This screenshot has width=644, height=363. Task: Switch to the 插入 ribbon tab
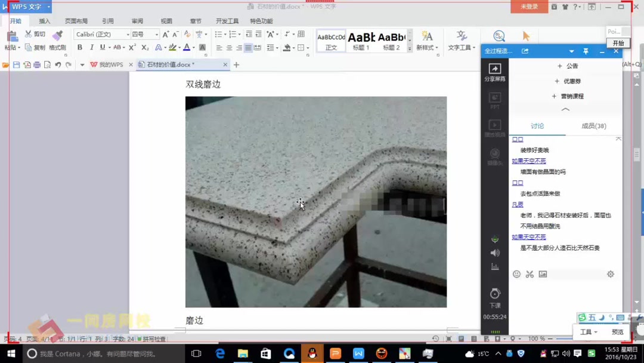pos(45,20)
